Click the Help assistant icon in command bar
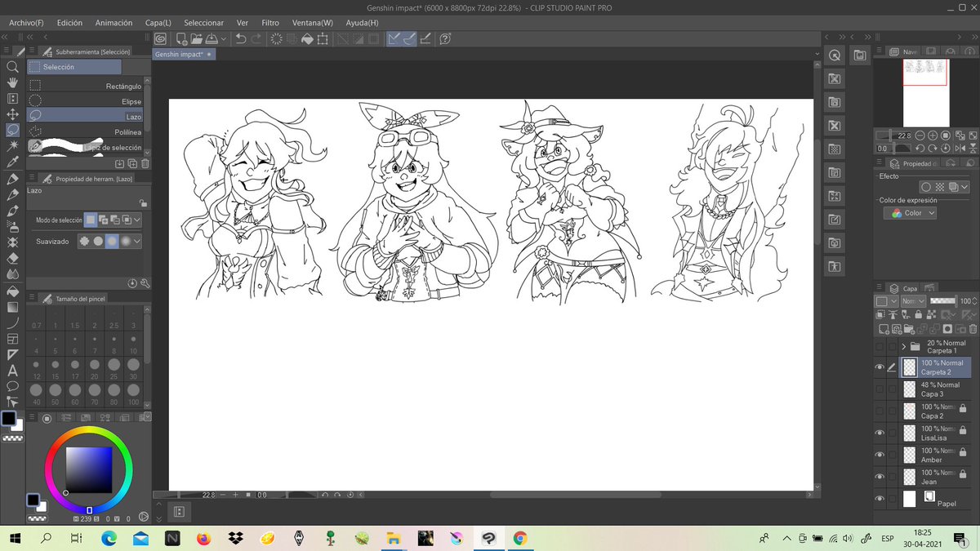This screenshot has width=980, height=551. click(x=445, y=38)
